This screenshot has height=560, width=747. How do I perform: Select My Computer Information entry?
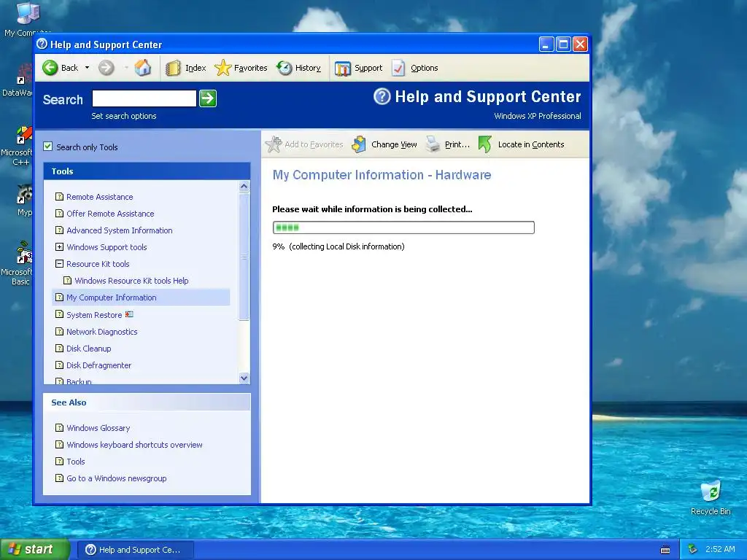click(141, 297)
